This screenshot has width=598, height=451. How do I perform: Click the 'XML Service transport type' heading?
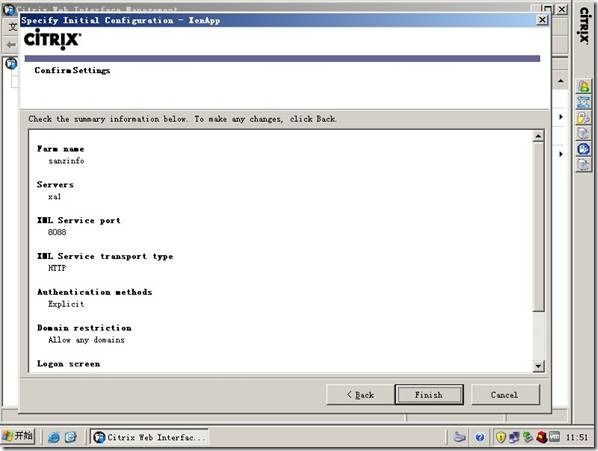pos(105,256)
